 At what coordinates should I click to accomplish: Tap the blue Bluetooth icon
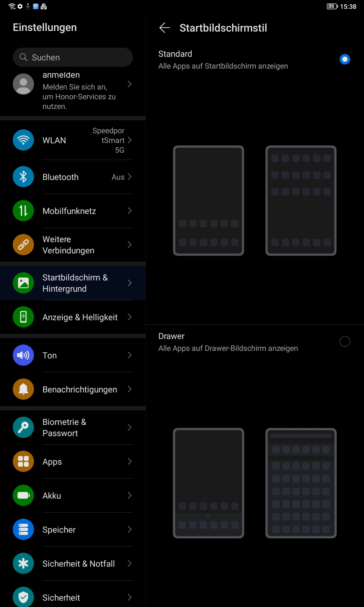[x=23, y=177]
